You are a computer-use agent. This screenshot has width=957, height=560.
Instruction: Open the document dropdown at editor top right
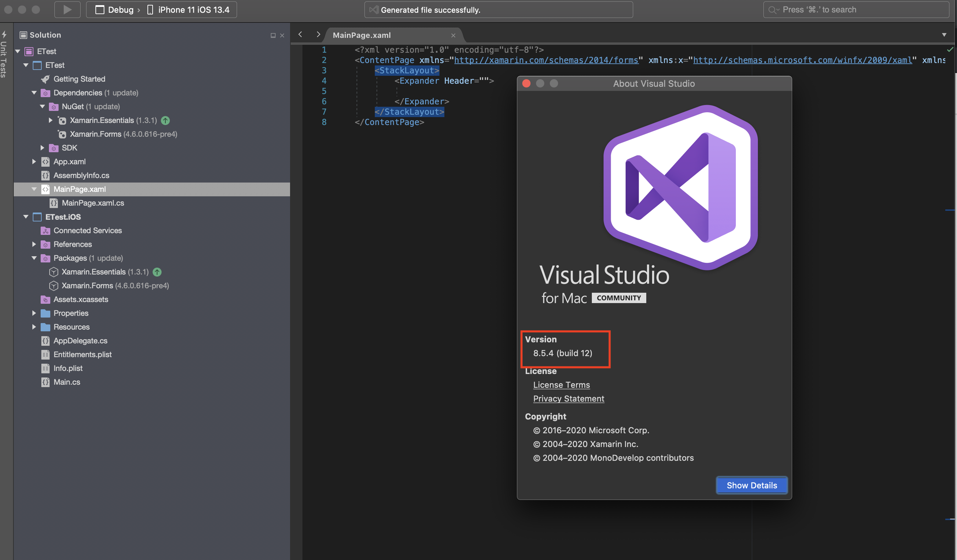pyautogui.click(x=945, y=35)
